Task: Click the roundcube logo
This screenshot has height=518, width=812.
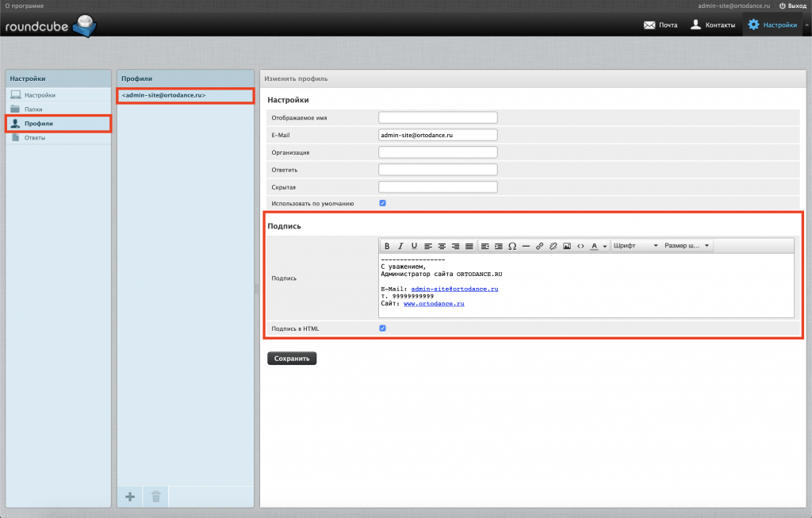Action: coord(51,25)
